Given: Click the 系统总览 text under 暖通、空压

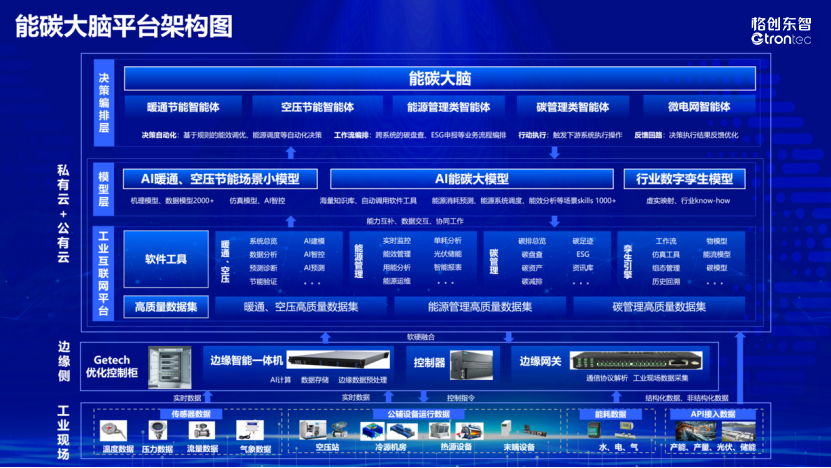Looking at the screenshot, I should pos(263,241).
